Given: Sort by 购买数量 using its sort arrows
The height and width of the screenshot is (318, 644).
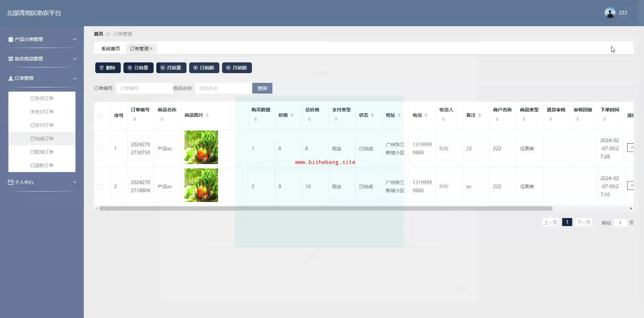Looking at the screenshot, I should pyautogui.click(x=256, y=119).
